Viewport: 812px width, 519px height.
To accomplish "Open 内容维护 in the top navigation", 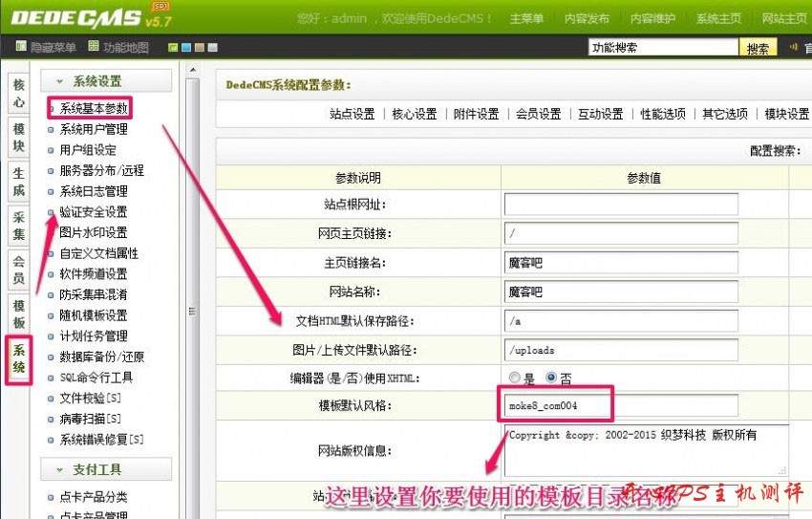I will pos(652,19).
